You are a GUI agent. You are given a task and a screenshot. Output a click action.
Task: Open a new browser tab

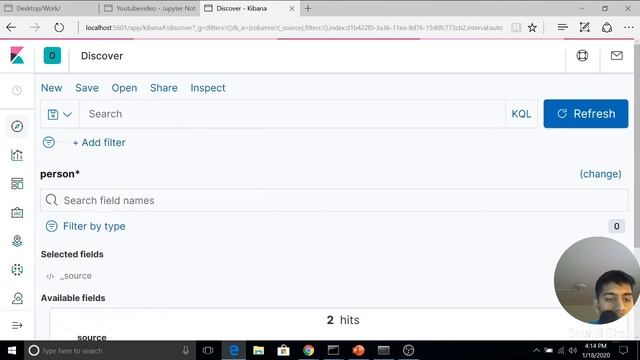pos(308,8)
